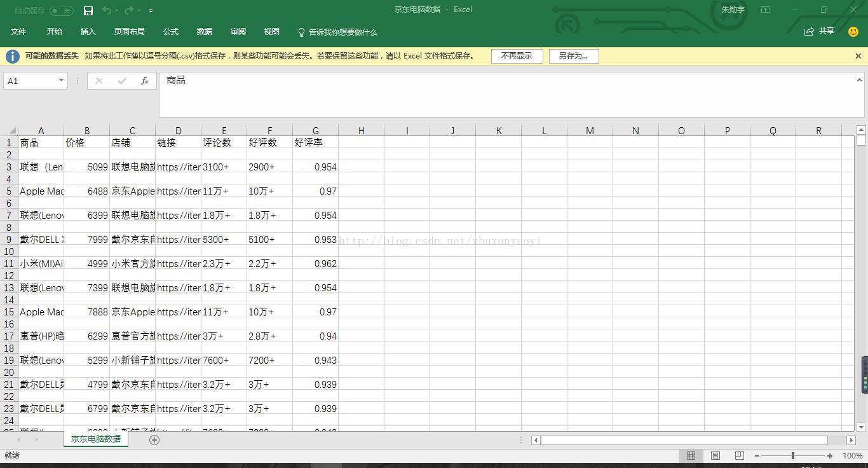Click the Tell me what you want lightbulb
The height and width of the screenshot is (468, 868).
(x=301, y=32)
